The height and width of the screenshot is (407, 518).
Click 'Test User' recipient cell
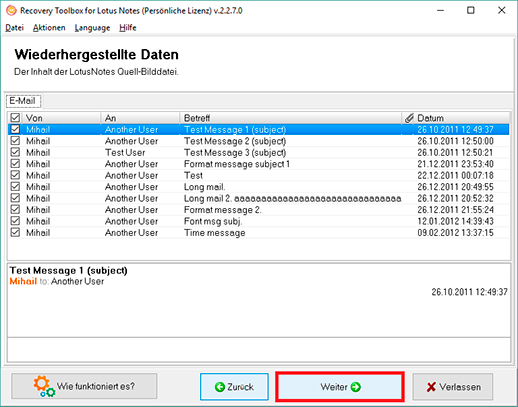[125, 153]
